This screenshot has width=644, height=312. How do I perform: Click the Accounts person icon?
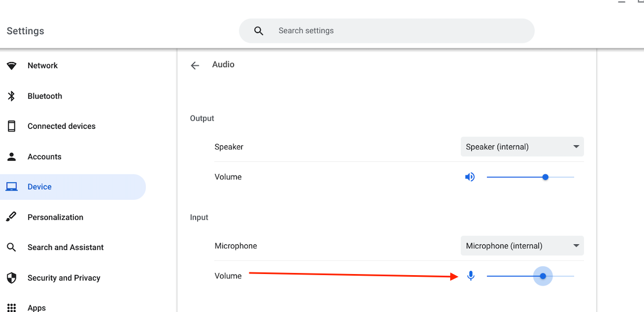(x=12, y=157)
